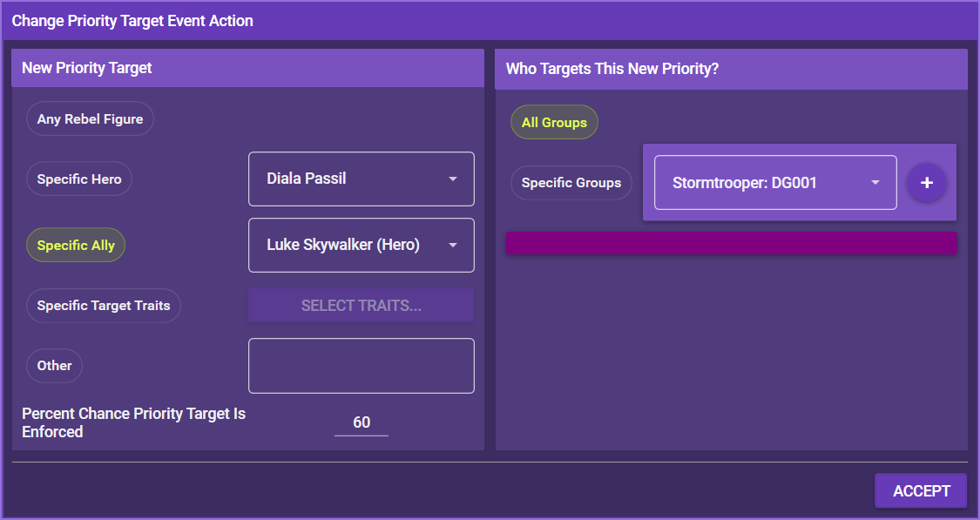Image resolution: width=980 pixels, height=520 pixels.
Task: Toggle the Specific Ally option
Action: tap(76, 245)
